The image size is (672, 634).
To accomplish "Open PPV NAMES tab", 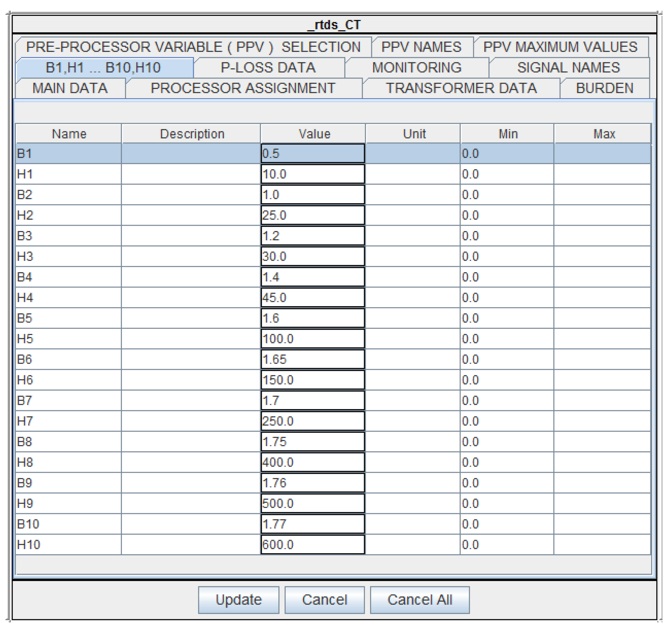I will coord(422,47).
